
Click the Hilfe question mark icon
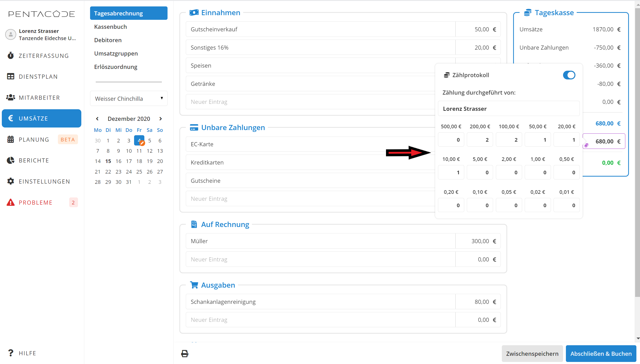pyautogui.click(x=11, y=353)
